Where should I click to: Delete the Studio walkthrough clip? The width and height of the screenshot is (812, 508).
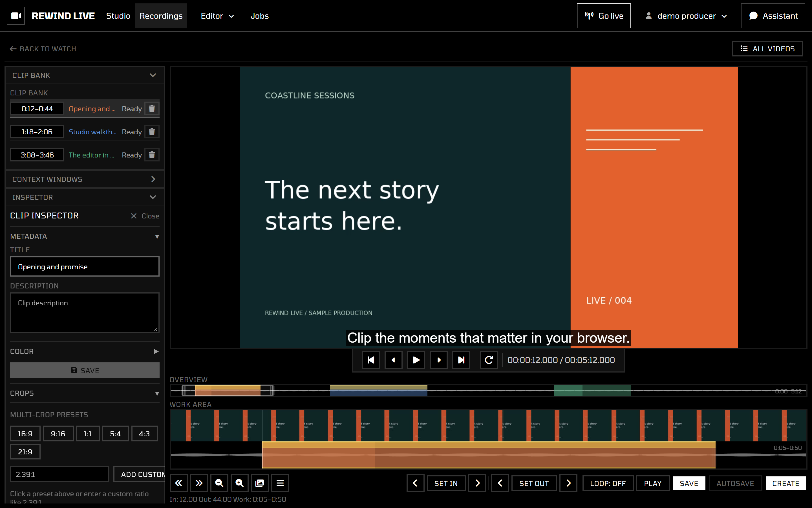pos(152,132)
